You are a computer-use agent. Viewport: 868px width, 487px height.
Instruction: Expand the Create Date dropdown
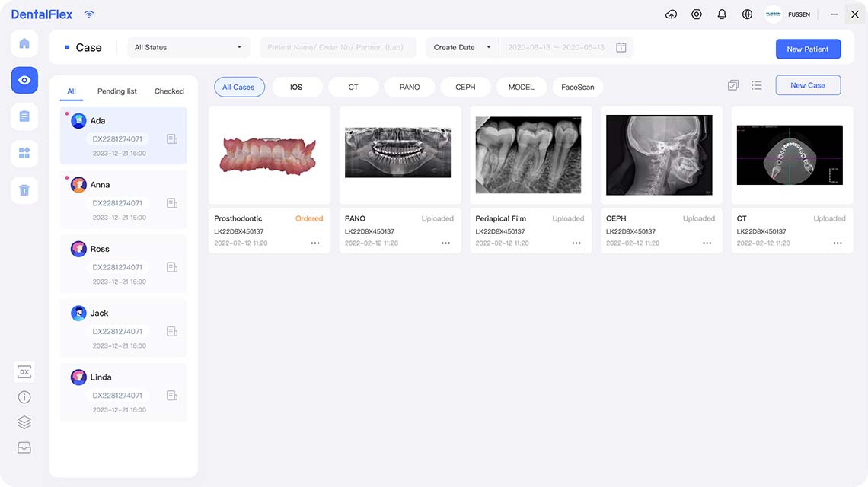461,48
